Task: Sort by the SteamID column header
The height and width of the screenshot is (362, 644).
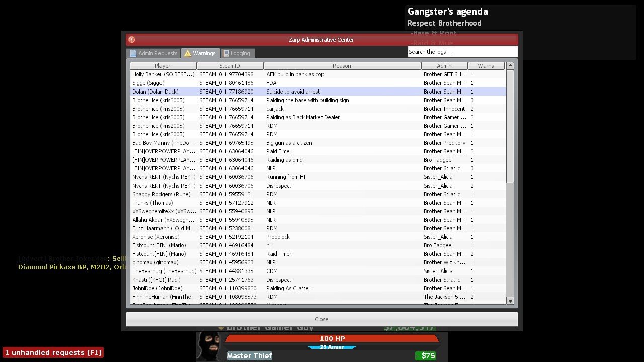Action: (x=230, y=66)
